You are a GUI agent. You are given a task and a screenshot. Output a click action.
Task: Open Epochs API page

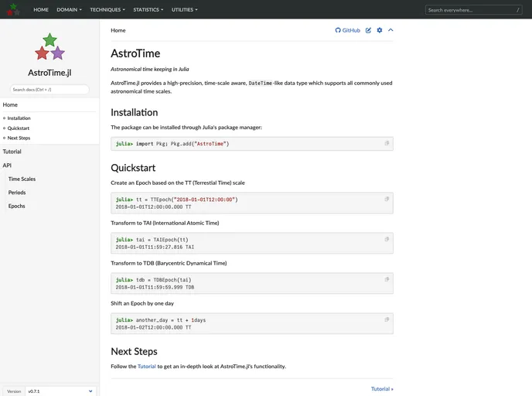17,206
